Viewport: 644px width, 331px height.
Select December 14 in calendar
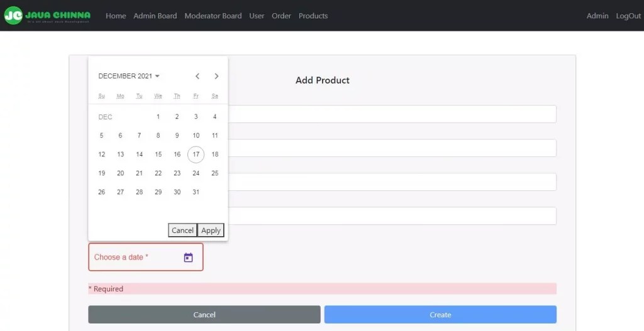pos(139,155)
